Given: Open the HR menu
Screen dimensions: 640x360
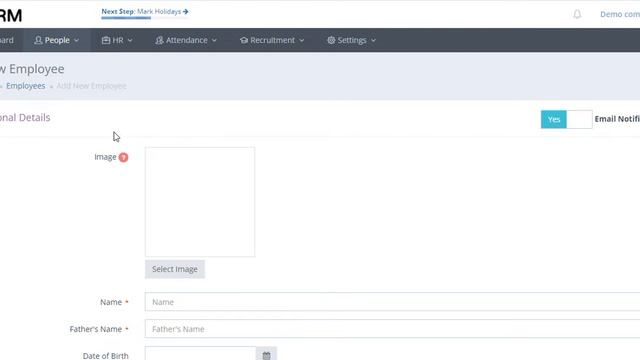Looking at the screenshot, I should click(117, 40).
